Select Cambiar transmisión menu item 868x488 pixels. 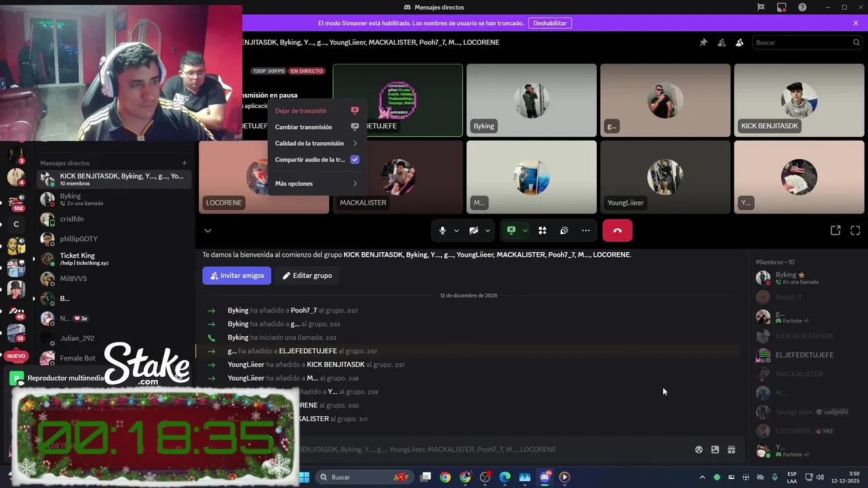click(x=317, y=127)
